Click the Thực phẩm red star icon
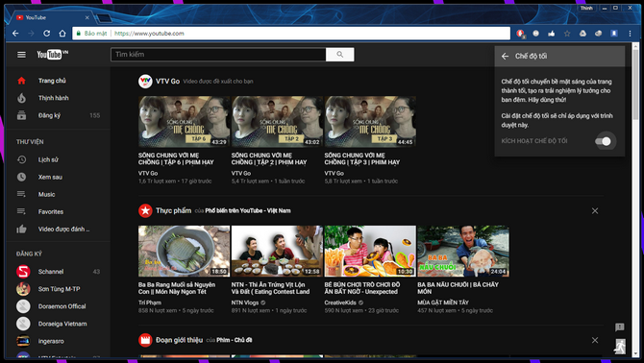Image resolution: width=644 pixels, height=363 pixels. 145,210
